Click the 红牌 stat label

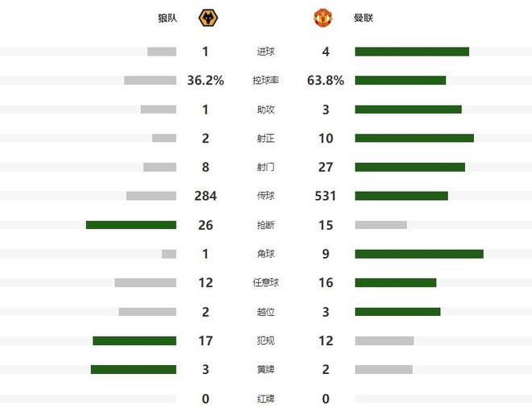click(266, 399)
